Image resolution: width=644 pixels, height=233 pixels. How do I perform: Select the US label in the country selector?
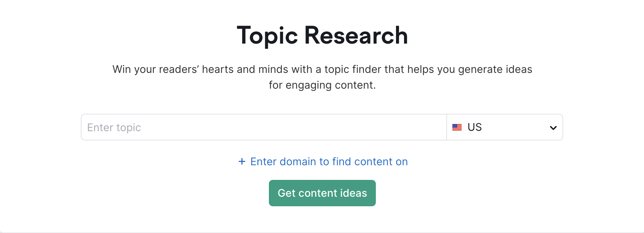point(474,127)
